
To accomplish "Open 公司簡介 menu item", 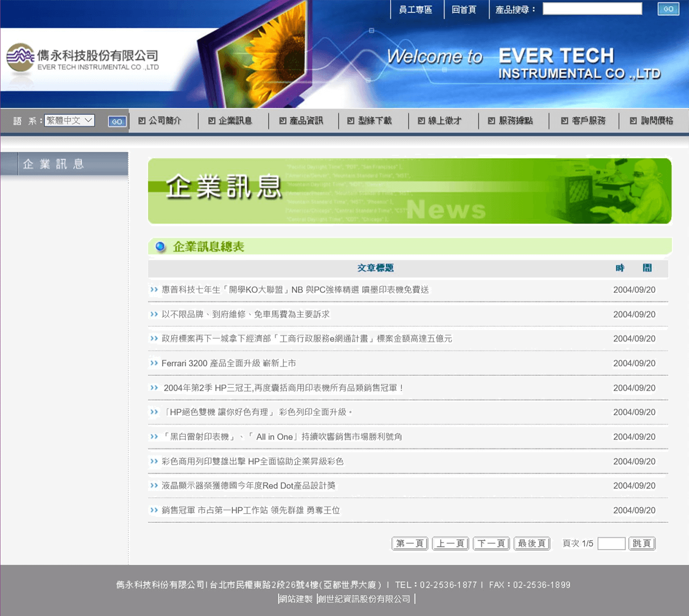I will (165, 121).
